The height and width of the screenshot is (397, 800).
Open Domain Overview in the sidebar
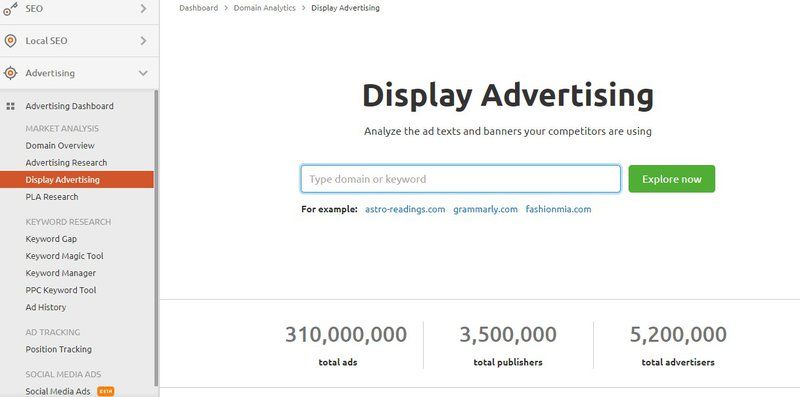click(60, 145)
